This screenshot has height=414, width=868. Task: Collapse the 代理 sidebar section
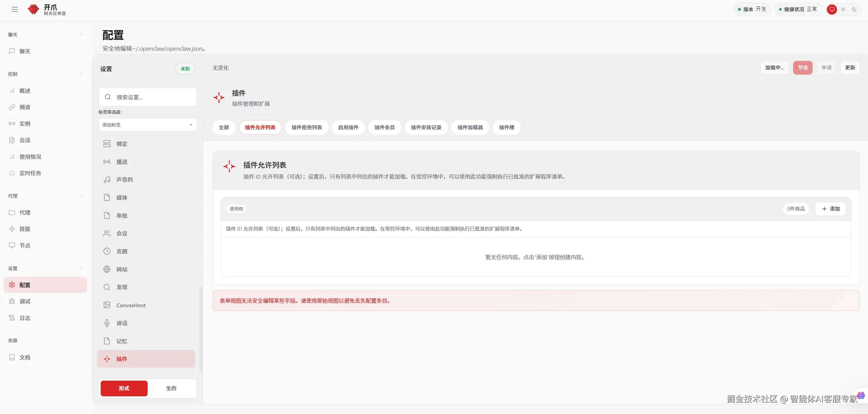click(81, 196)
